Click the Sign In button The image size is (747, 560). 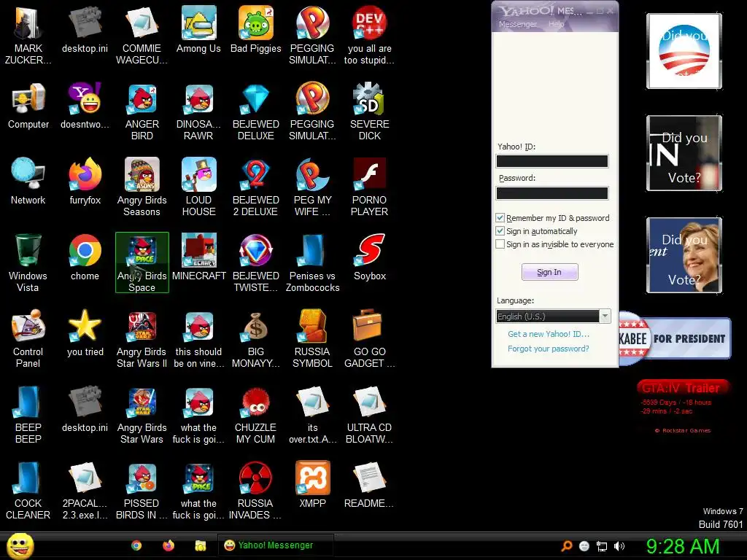(549, 272)
